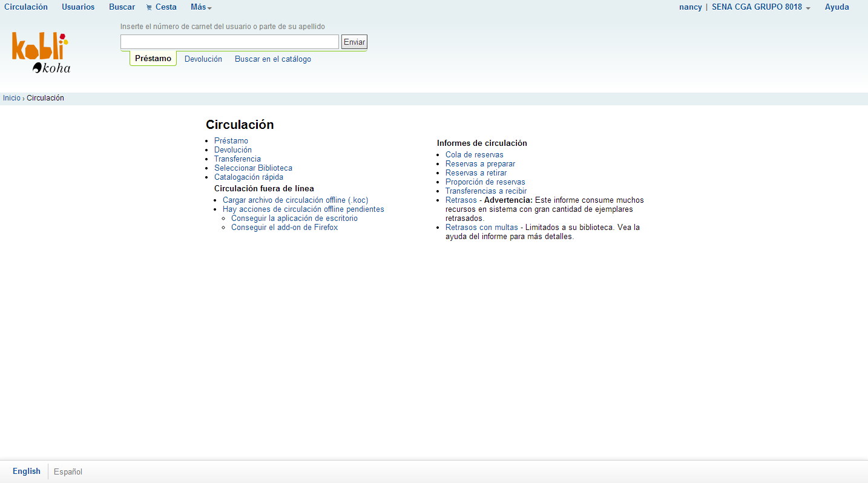Switch to the Devolución tab
The image size is (868, 483).
pos(203,59)
